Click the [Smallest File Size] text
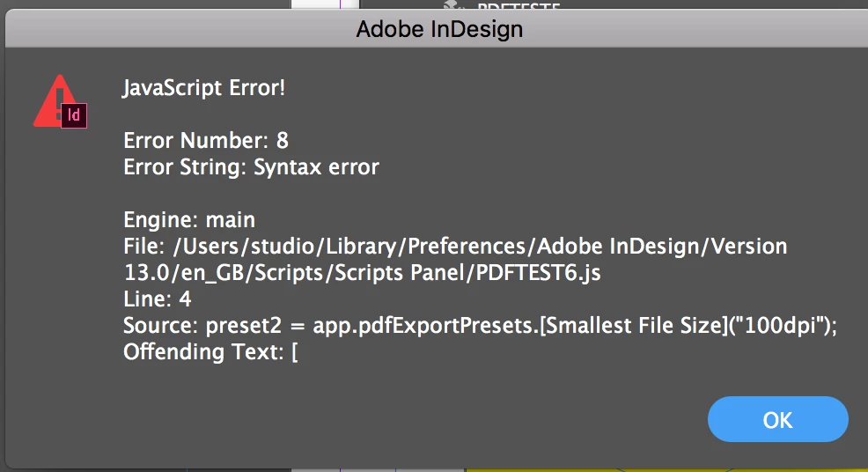Viewport: 868px width, 472px height. [633, 325]
